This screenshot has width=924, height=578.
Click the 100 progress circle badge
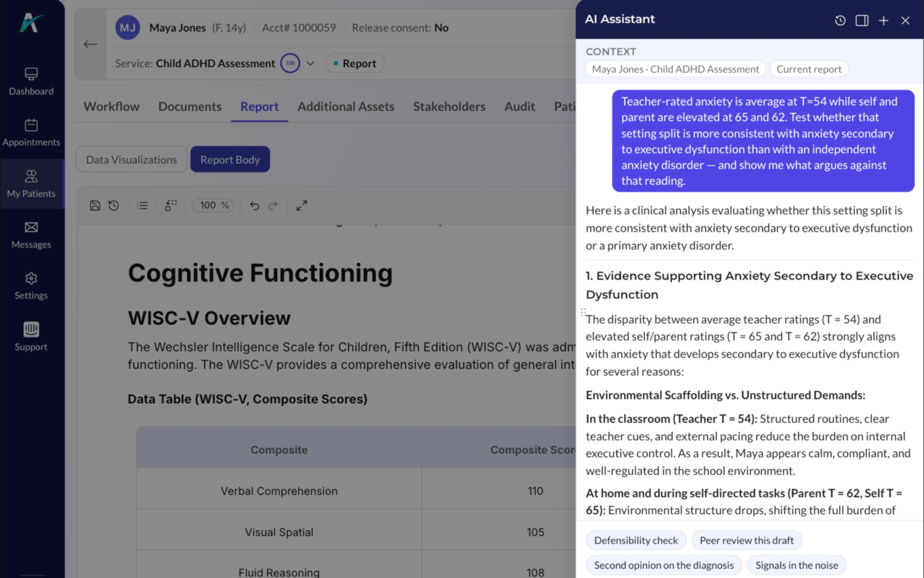coord(290,63)
